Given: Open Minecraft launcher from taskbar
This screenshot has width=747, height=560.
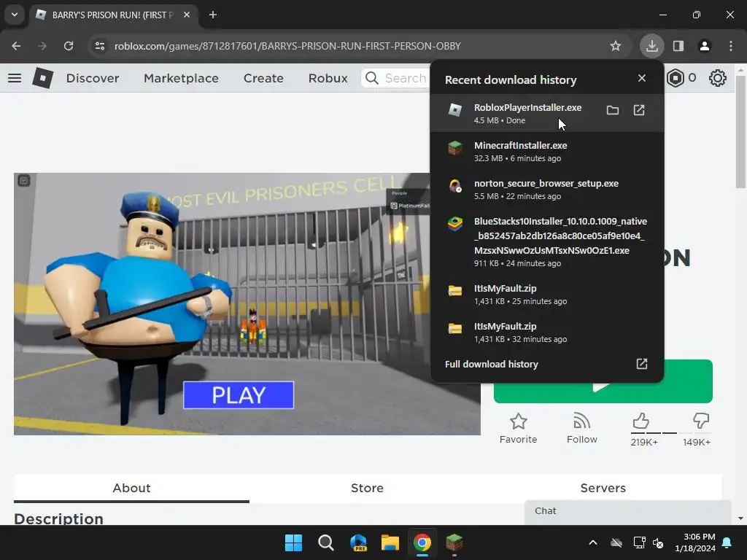Looking at the screenshot, I should [454, 542].
